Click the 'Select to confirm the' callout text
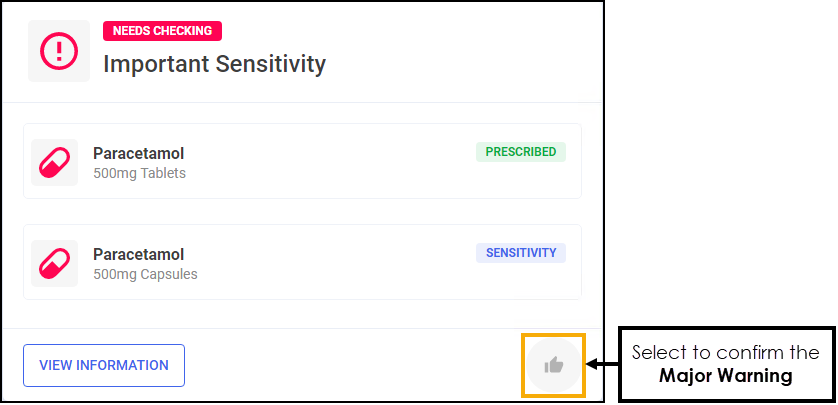 pos(725,353)
